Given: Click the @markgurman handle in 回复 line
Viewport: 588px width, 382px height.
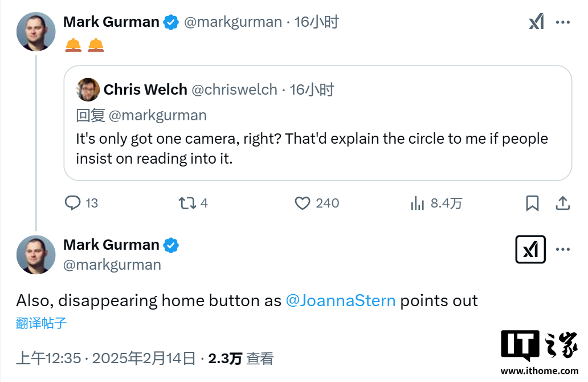Looking at the screenshot, I should tap(157, 115).
